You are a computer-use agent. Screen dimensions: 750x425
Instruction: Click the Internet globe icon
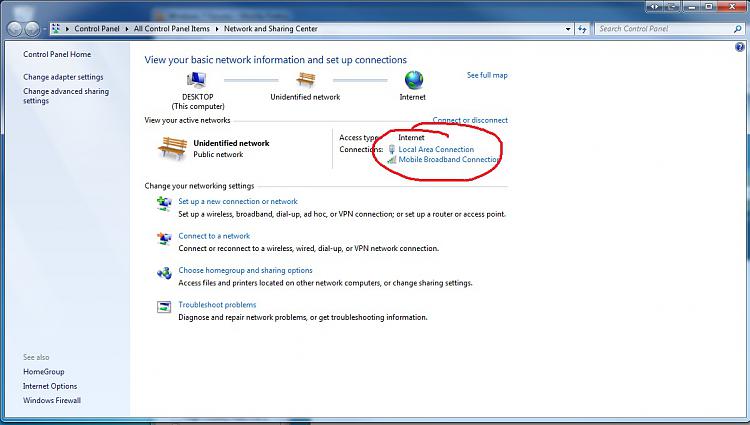(414, 80)
